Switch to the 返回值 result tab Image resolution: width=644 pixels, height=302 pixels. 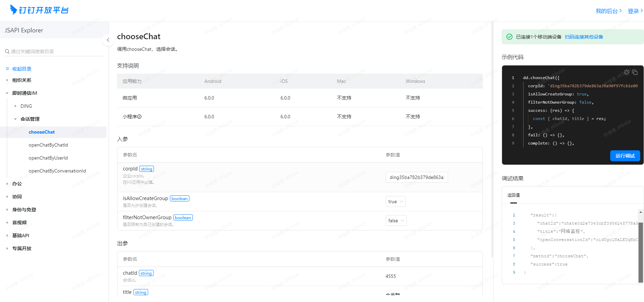513,195
